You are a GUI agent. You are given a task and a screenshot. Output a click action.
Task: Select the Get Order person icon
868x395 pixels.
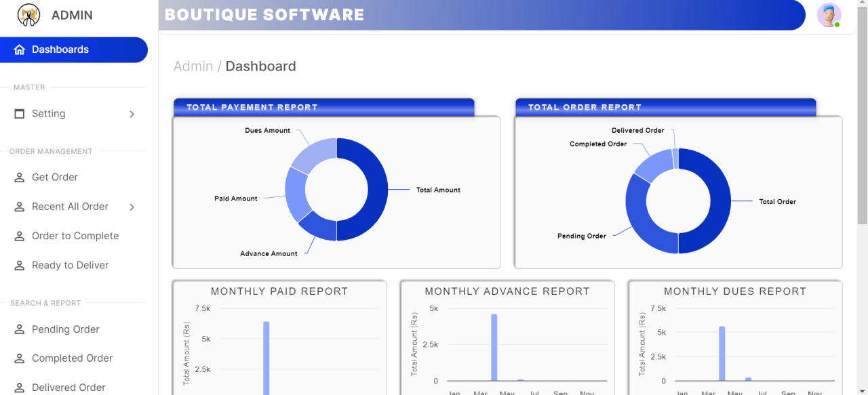click(20, 177)
